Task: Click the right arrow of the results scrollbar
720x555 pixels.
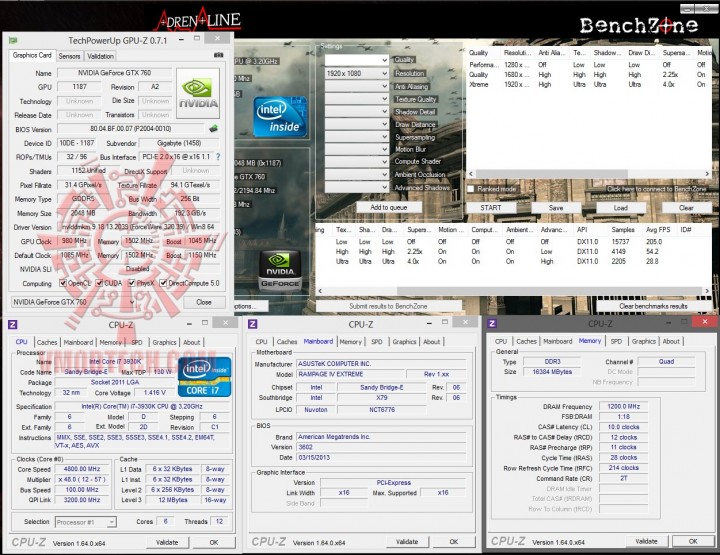Action: click(x=707, y=291)
